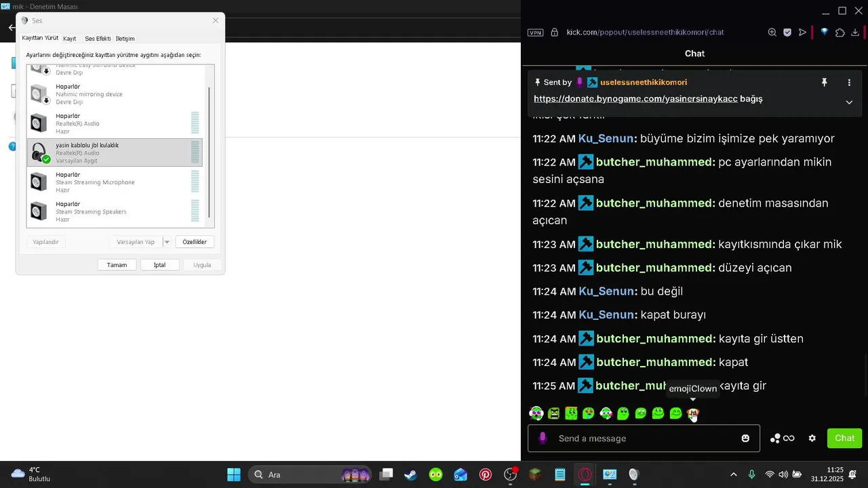
Task: Click the İptal button
Action: click(x=159, y=265)
